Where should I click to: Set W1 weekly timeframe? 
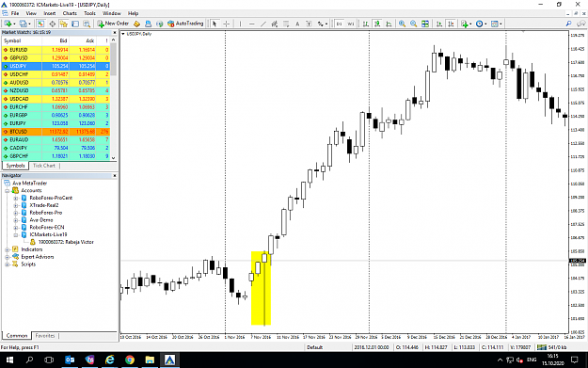pyautogui.click(x=350, y=24)
